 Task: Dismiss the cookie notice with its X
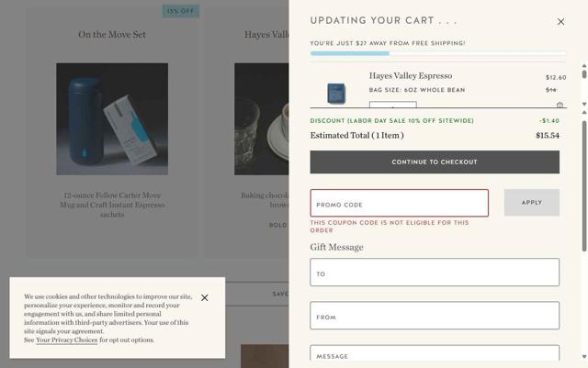[x=204, y=297]
